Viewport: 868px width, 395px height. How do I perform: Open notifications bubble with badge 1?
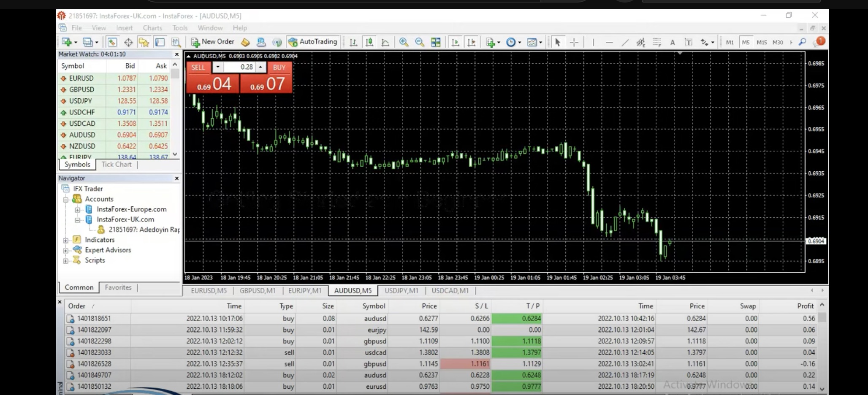[x=819, y=42]
